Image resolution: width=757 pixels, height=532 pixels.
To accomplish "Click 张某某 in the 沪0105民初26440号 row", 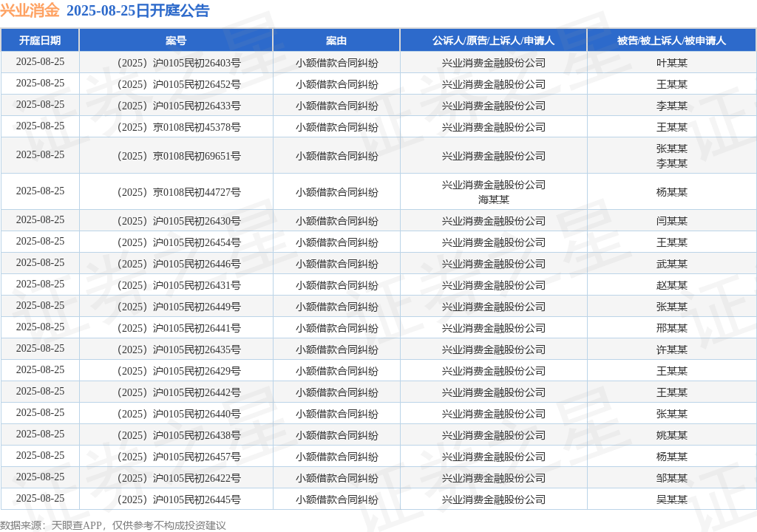I will point(671,414).
